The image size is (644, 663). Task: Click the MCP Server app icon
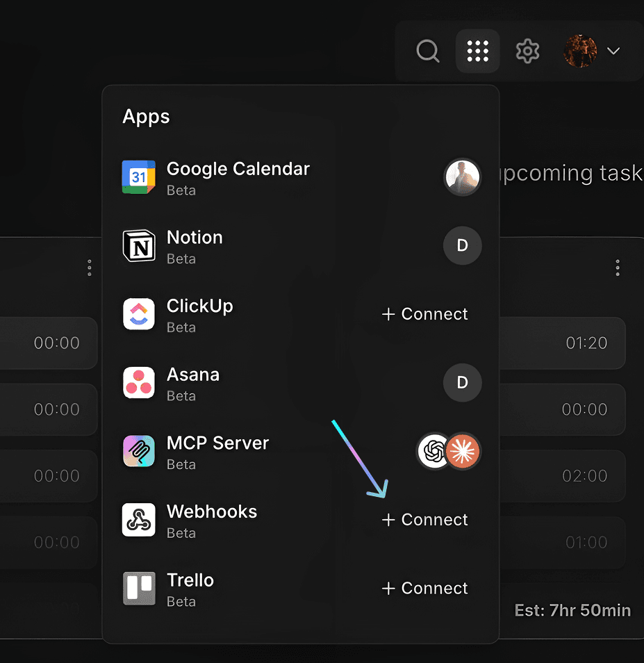139,451
